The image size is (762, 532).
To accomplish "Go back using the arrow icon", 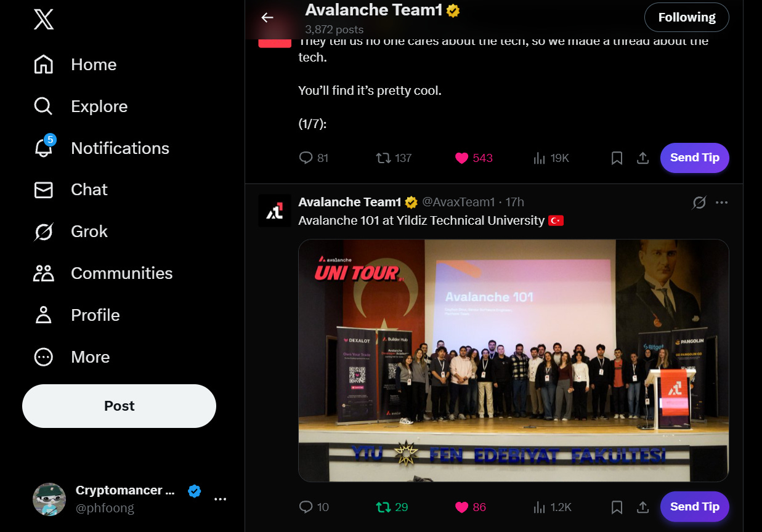I will point(267,17).
